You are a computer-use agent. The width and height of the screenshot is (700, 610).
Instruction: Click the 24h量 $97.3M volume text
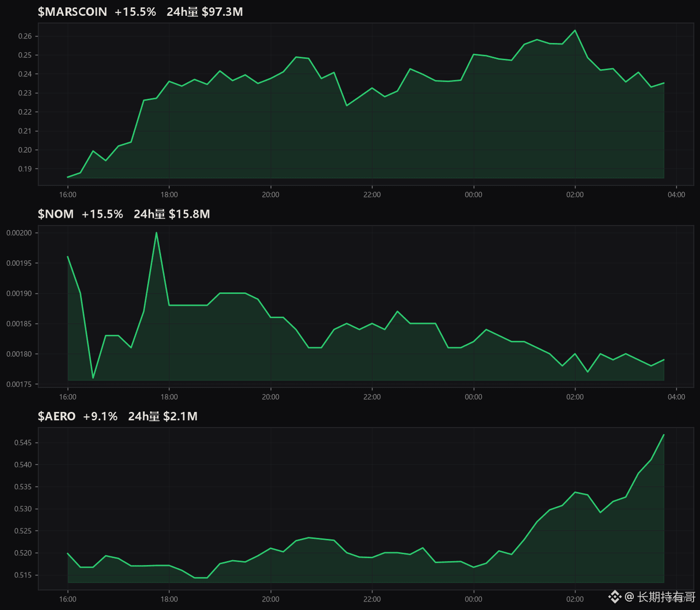(x=205, y=12)
